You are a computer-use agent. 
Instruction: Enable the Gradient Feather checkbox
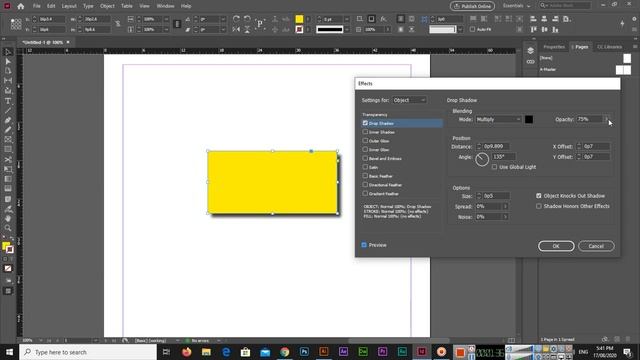(x=365, y=193)
